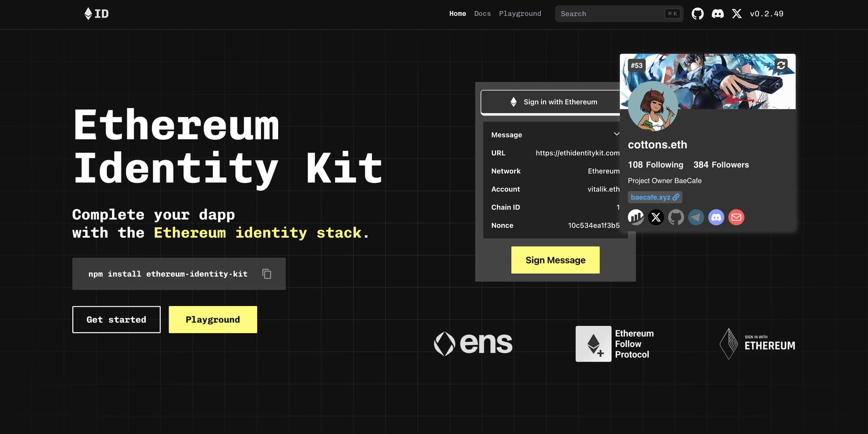Image resolution: width=868 pixels, height=434 pixels.
Task: Open the baecafe.xyz link
Action: (655, 197)
